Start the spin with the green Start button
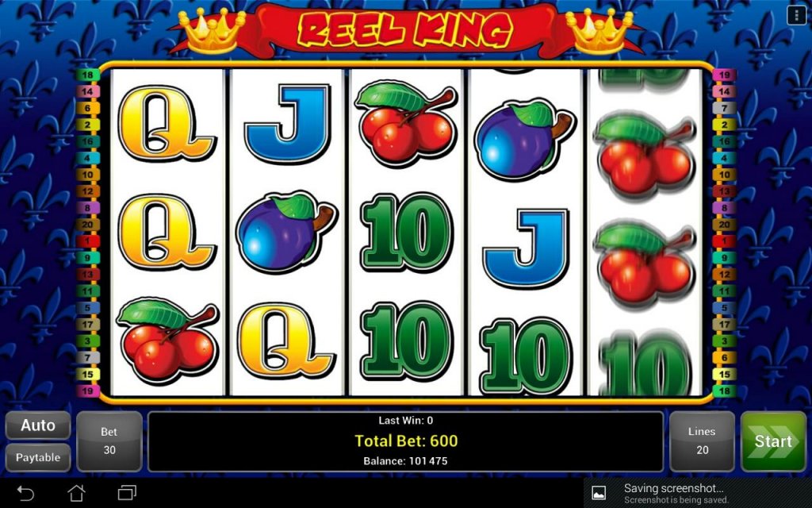812x508 pixels. (x=773, y=441)
